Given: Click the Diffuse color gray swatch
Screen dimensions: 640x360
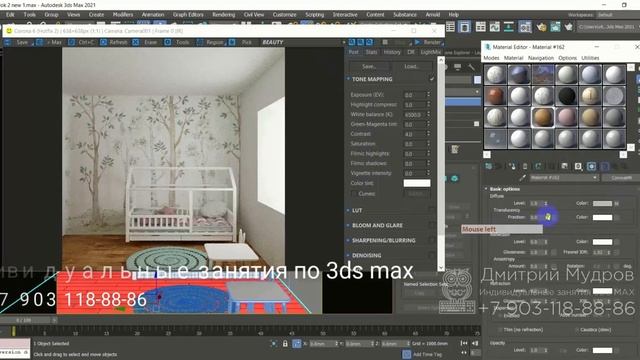Looking at the screenshot, I should coord(602,203).
